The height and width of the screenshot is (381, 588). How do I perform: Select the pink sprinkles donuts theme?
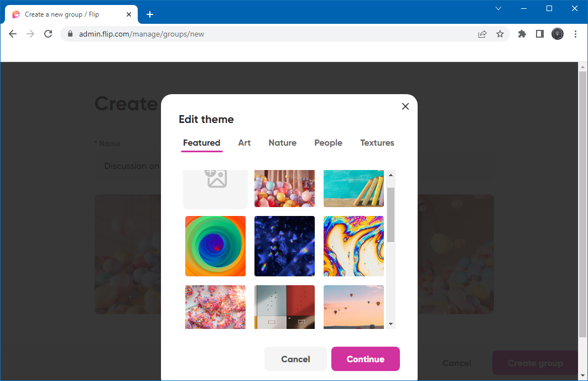[x=215, y=307]
